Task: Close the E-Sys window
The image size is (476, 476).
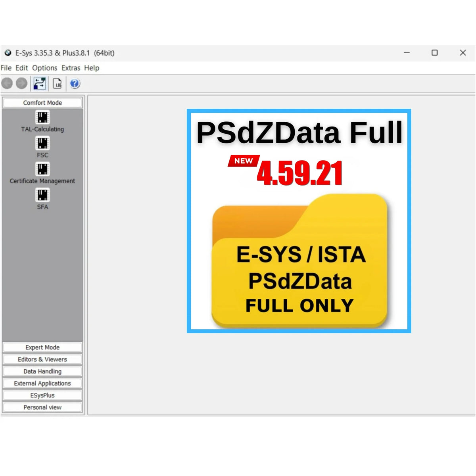Action: coord(463,53)
